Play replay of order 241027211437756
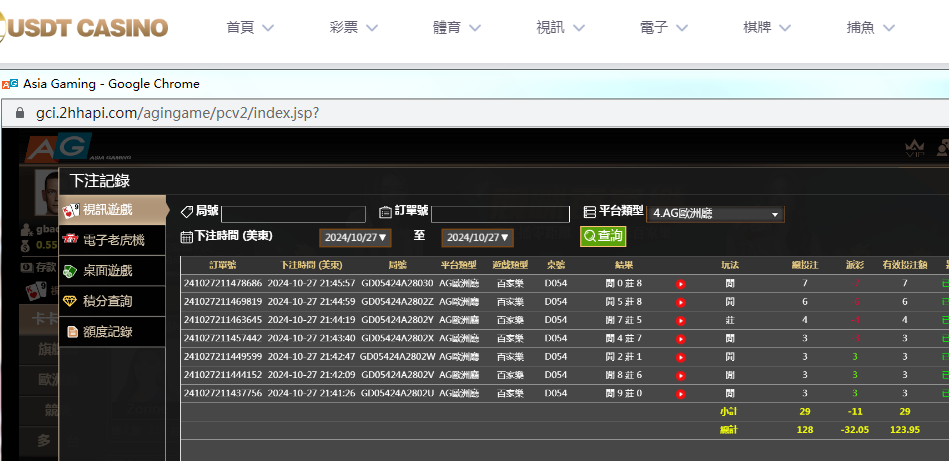 coord(681,393)
